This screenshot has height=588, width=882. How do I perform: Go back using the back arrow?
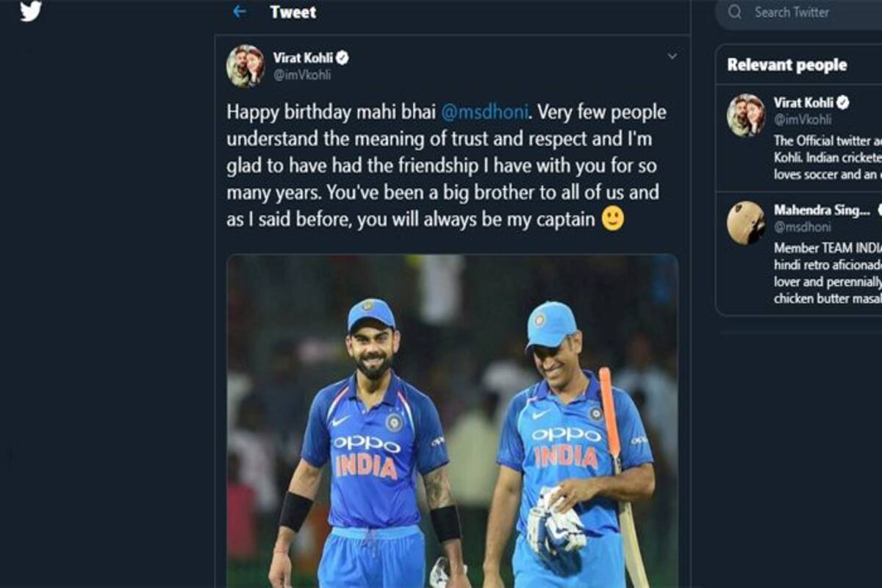(239, 12)
